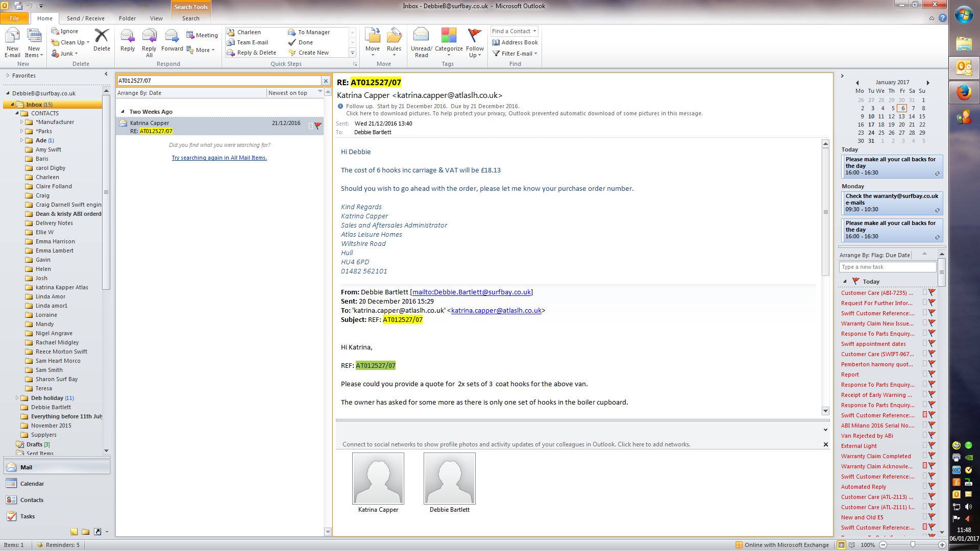Click Try searching again in All Mail Items

[219, 158]
